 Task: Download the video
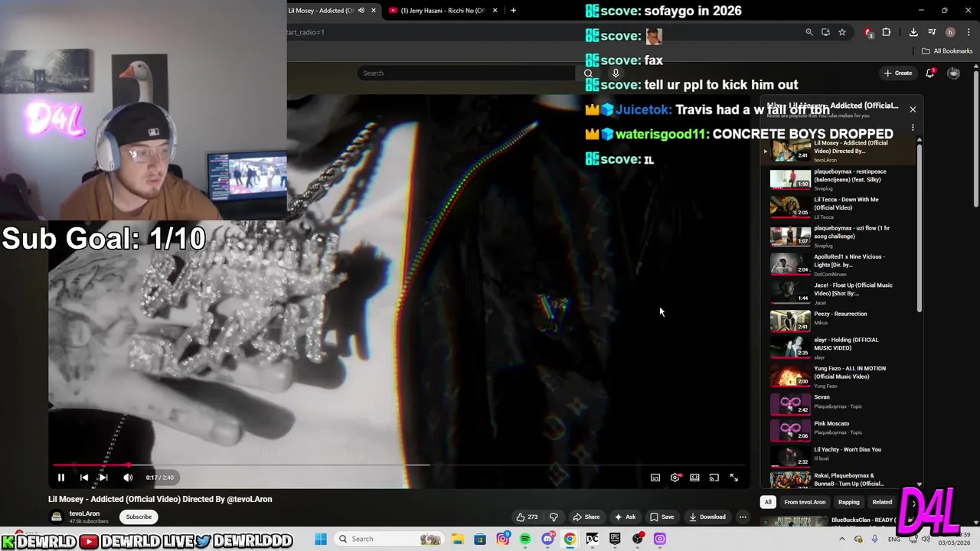click(707, 517)
